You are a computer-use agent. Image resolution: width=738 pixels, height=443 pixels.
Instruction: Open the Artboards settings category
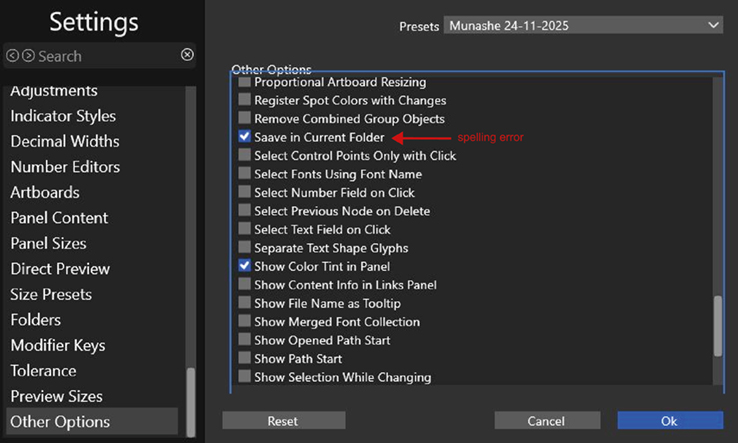pos(45,192)
